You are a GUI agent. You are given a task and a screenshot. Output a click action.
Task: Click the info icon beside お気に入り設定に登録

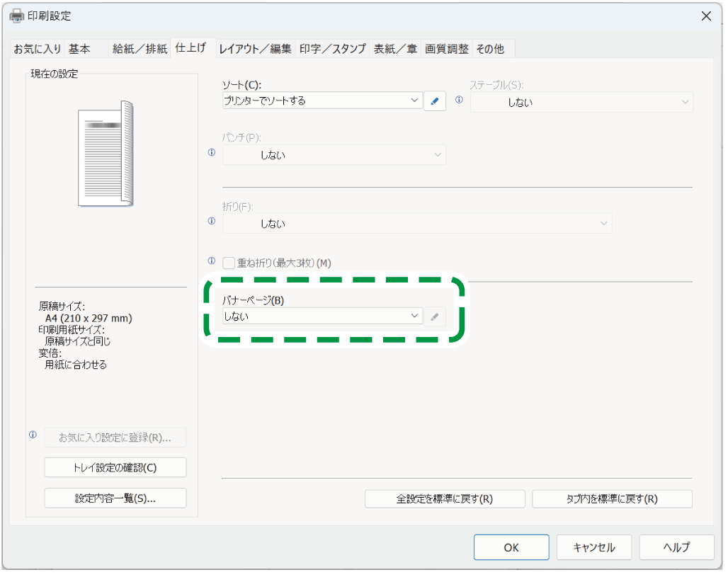click(33, 435)
